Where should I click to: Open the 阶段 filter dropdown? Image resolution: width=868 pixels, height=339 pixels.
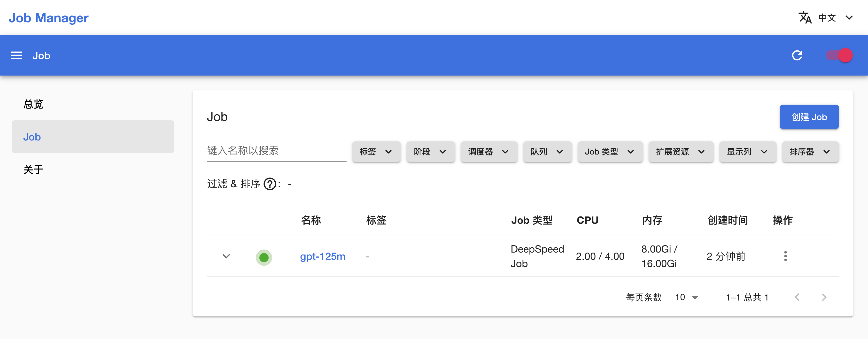coord(430,152)
